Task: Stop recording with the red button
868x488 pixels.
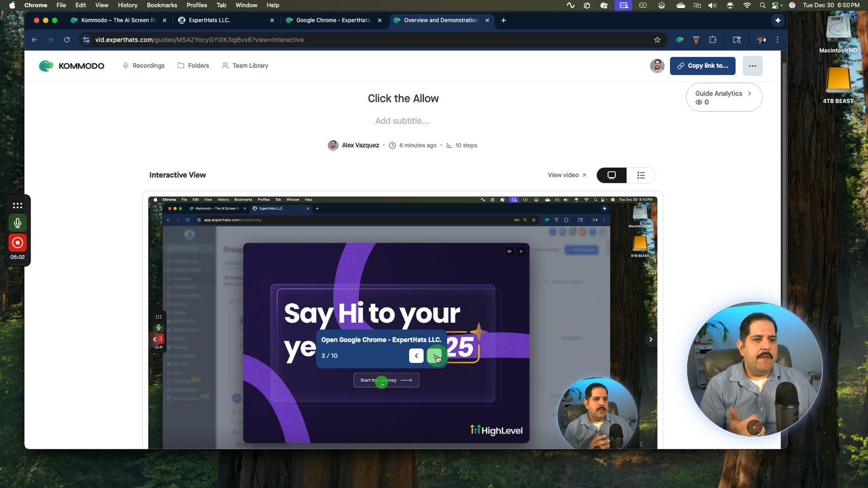Action: click(x=17, y=242)
